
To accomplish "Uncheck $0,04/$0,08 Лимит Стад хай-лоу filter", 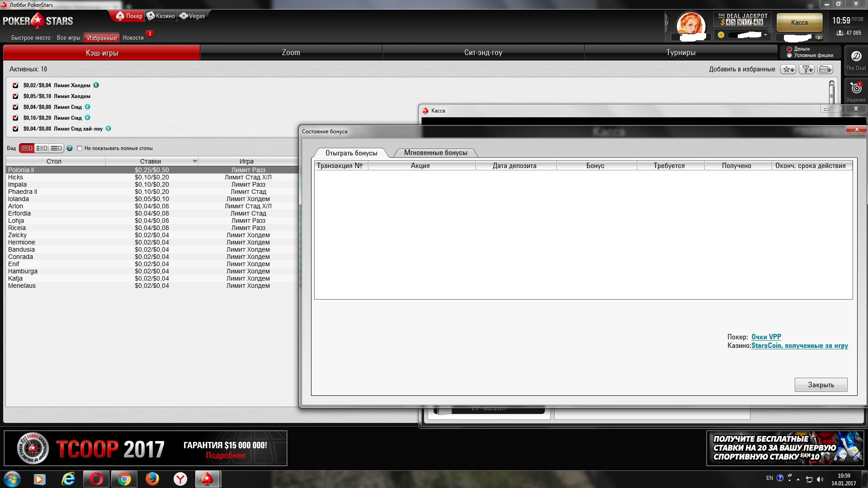I will pos(15,129).
